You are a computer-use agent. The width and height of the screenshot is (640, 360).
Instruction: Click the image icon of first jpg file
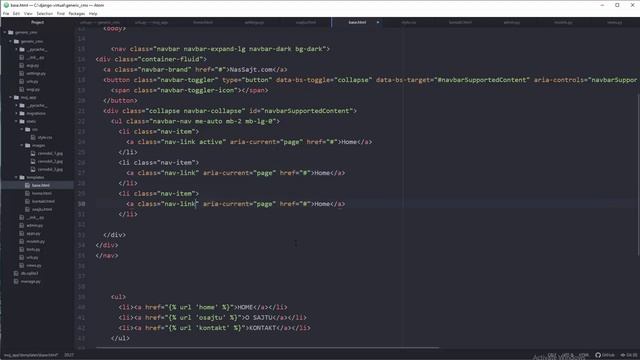point(33,153)
